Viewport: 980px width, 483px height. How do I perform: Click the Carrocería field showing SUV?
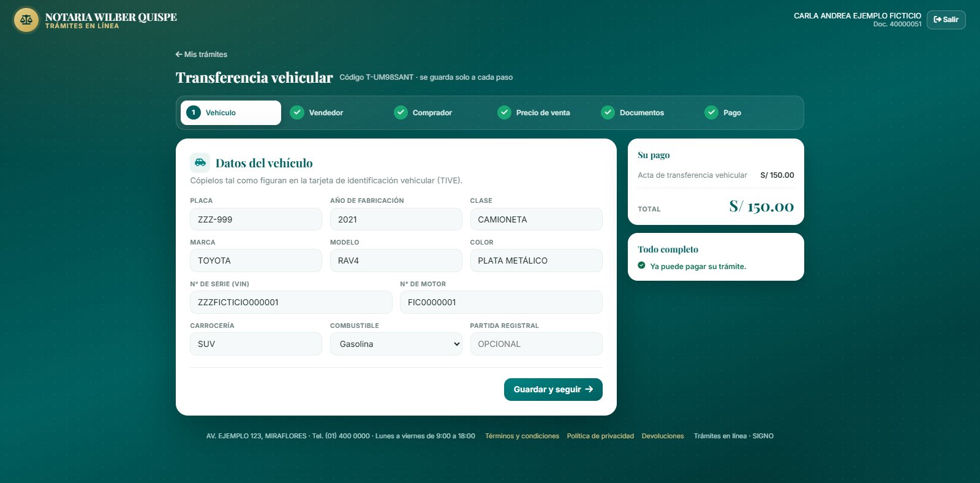256,344
